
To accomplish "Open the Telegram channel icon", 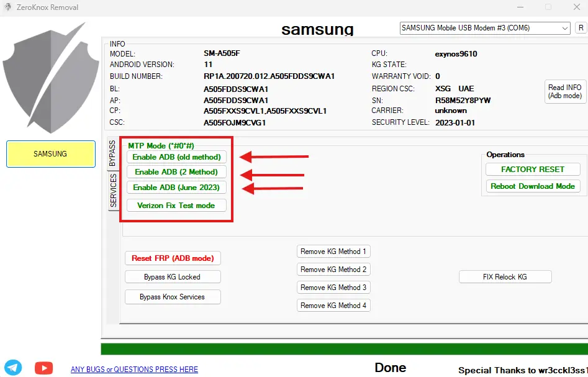I will [13, 368].
